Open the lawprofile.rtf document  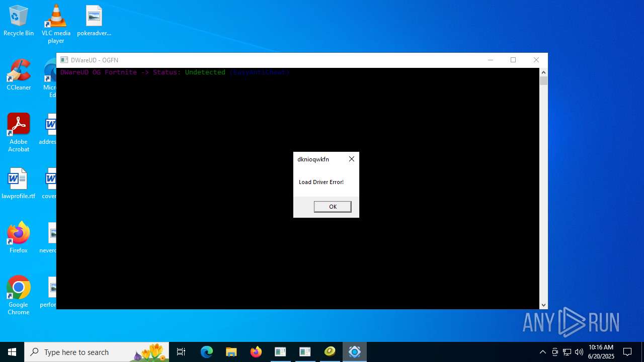19,184
